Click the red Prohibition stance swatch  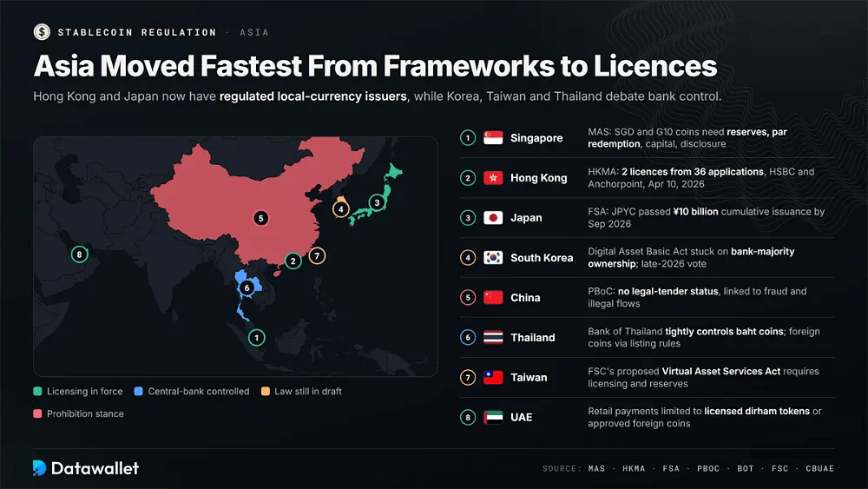(x=37, y=413)
